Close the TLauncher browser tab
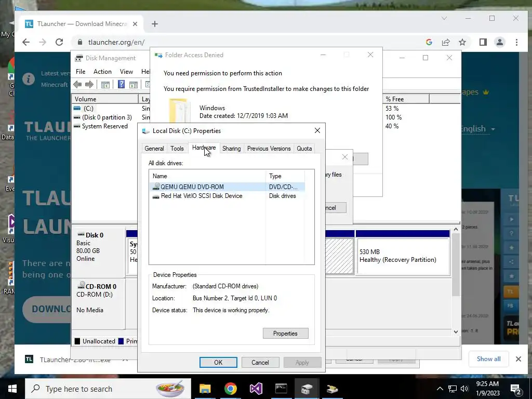The width and height of the screenshot is (532, 399). point(135,24)
